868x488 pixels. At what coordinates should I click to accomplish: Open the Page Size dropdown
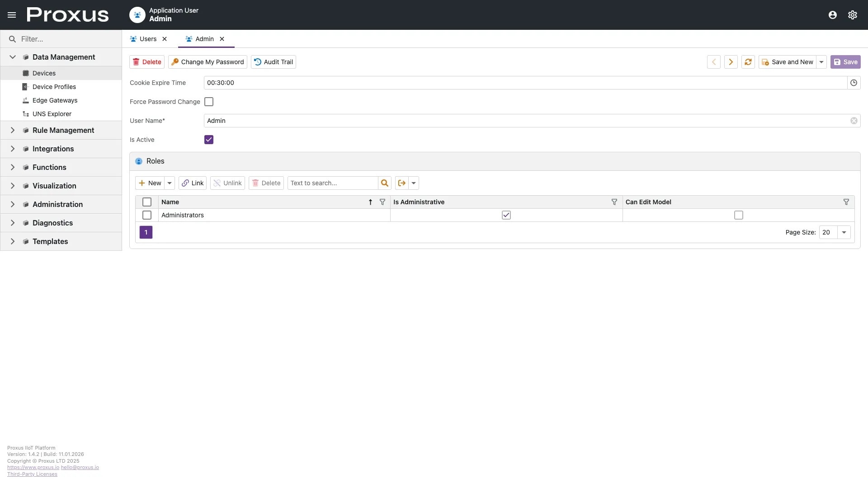(844, 232)
